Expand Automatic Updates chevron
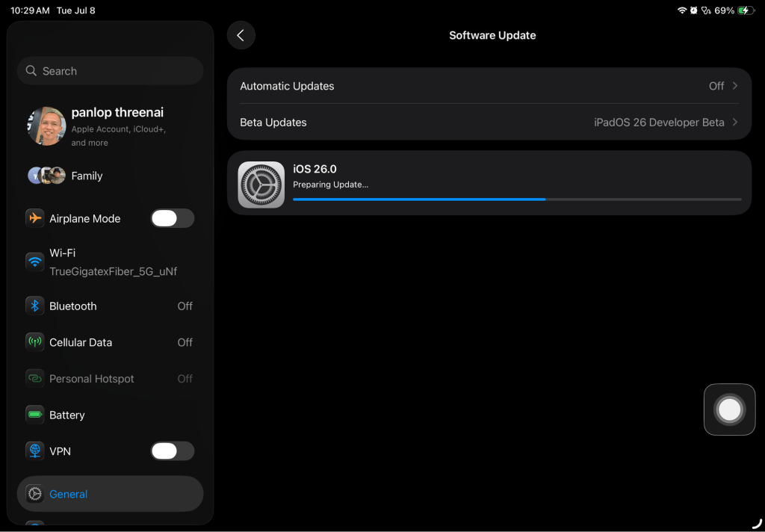The width and height of the screenshot is (765, 532). [x=735, y=86]
